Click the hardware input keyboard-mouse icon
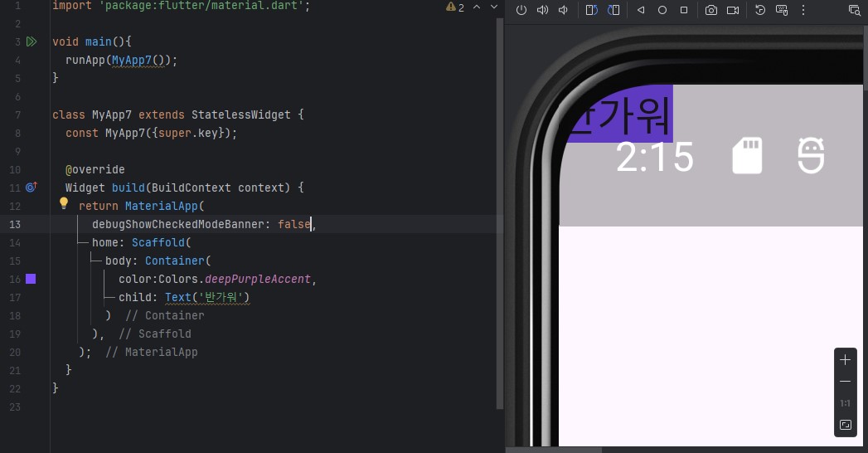868x453 pixels. pos(782,10)
